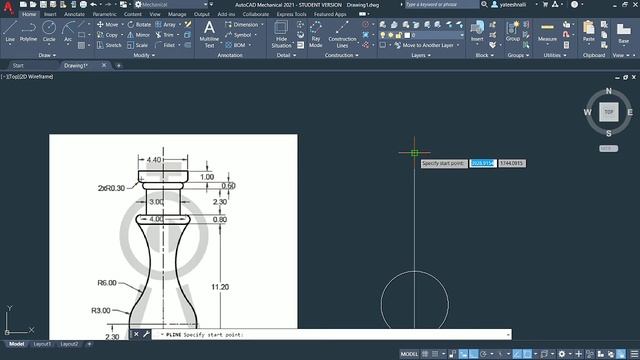Toggle grid display in status bar

(425, 354)
